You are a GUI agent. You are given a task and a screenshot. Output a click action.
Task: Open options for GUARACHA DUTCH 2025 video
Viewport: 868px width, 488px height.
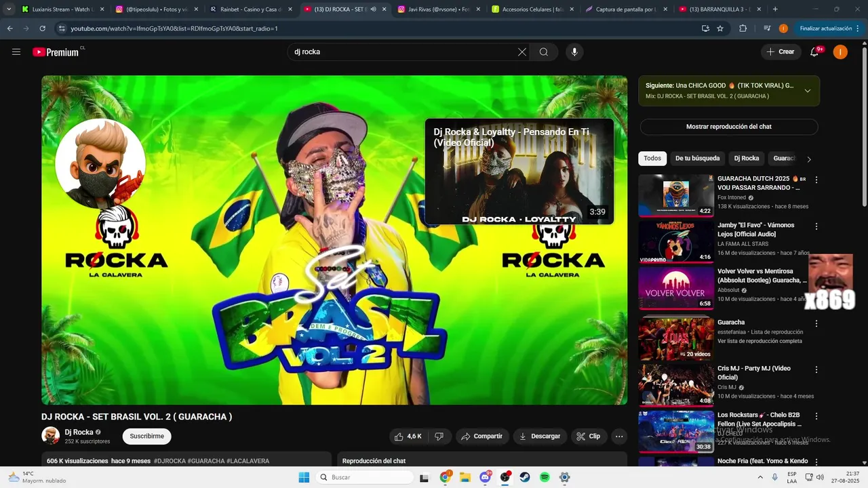coord(816,180)
